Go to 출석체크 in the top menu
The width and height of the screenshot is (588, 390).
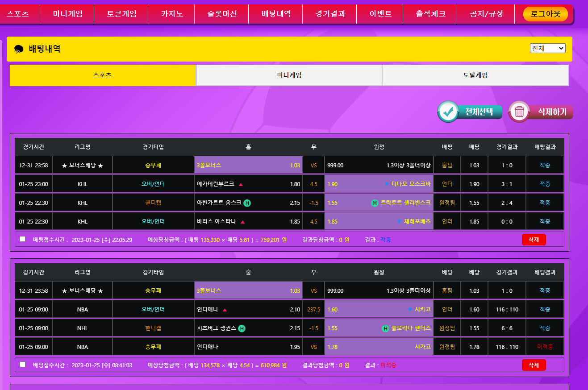tap(430, 14)
